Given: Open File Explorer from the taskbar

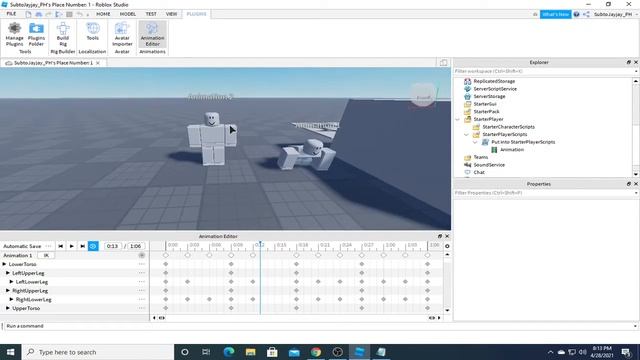Looking at the screenshot, I should (x=251, y=352).
